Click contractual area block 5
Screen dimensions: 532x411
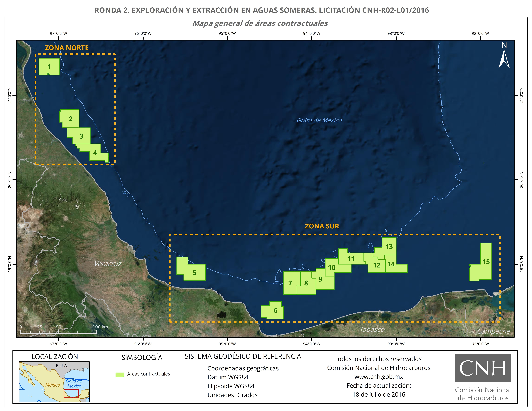pos(194,272)
